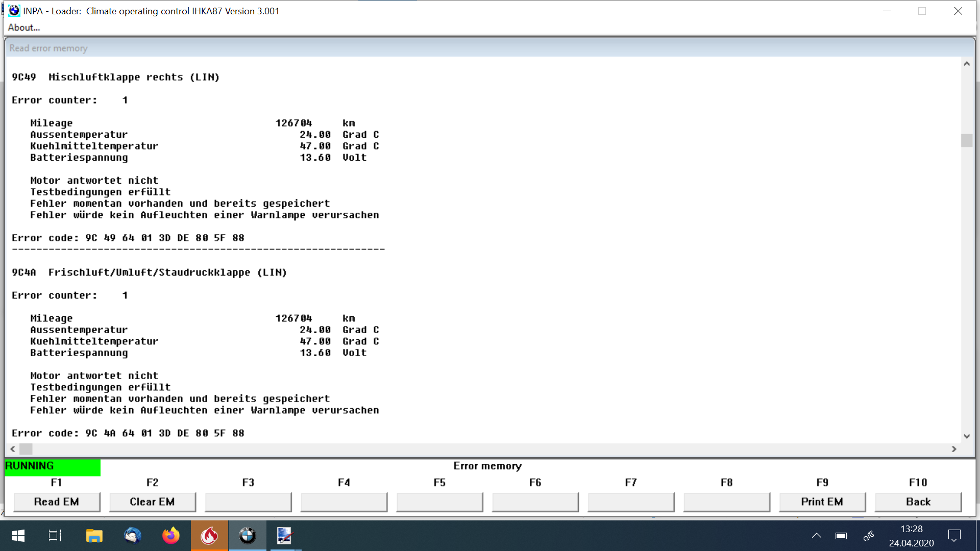Click the pen/link tray icon

click(869, 536)
